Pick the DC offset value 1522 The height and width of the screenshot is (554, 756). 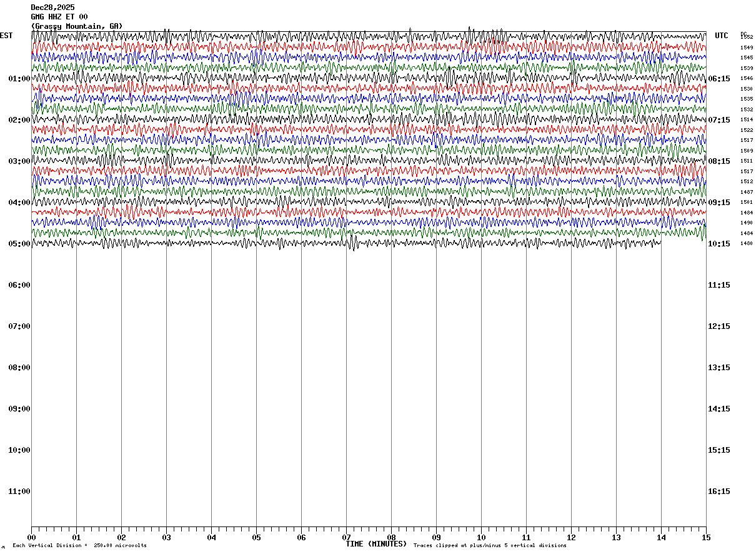(747, 130)
